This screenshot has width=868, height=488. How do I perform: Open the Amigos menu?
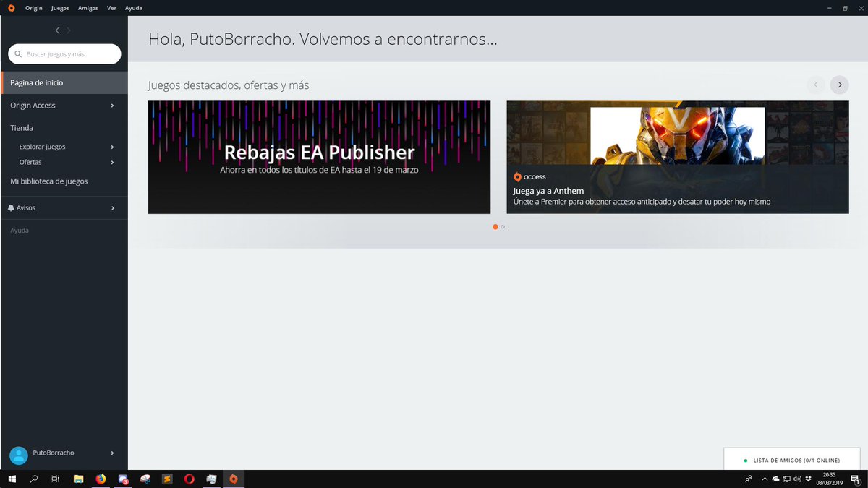click(x=88, y=8)
